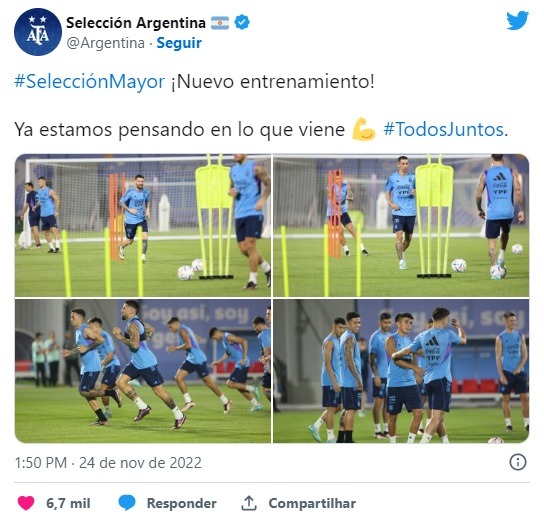The width and height of the screenshot is (544, 516).
Task: Open the top-right photo with yellow mannequin
Action: click(x=401, y=225)
